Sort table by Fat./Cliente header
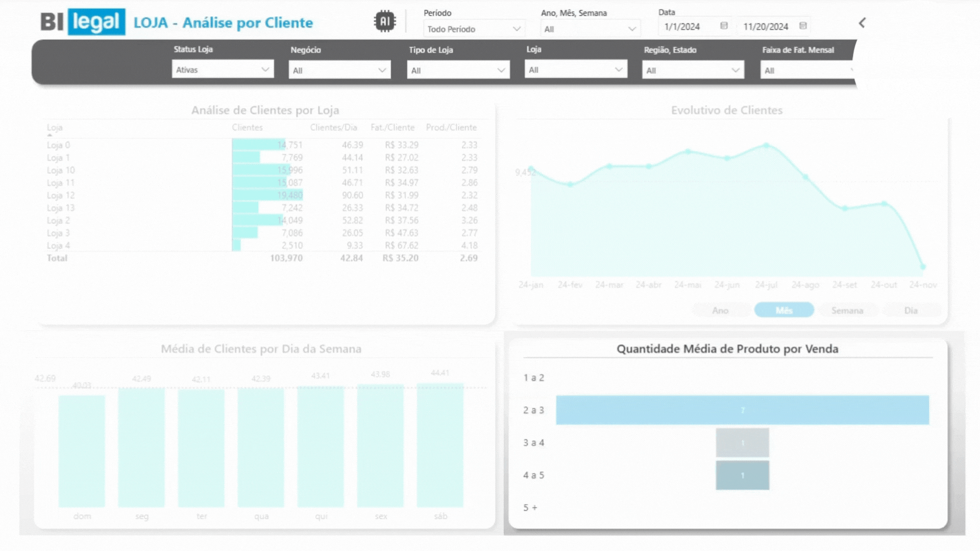Viewport: 980px width, 551px height. [392, 128]
